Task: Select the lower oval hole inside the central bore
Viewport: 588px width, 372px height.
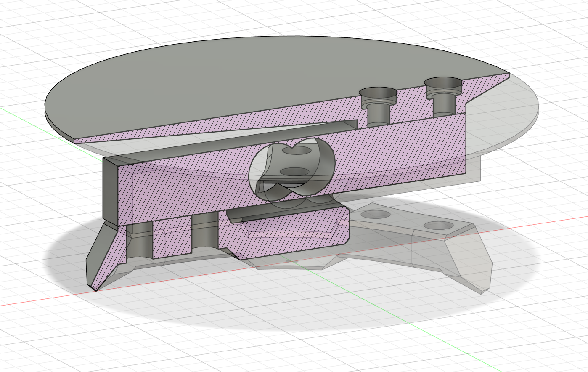Action: pyautogui.click(x=295, y=171)
